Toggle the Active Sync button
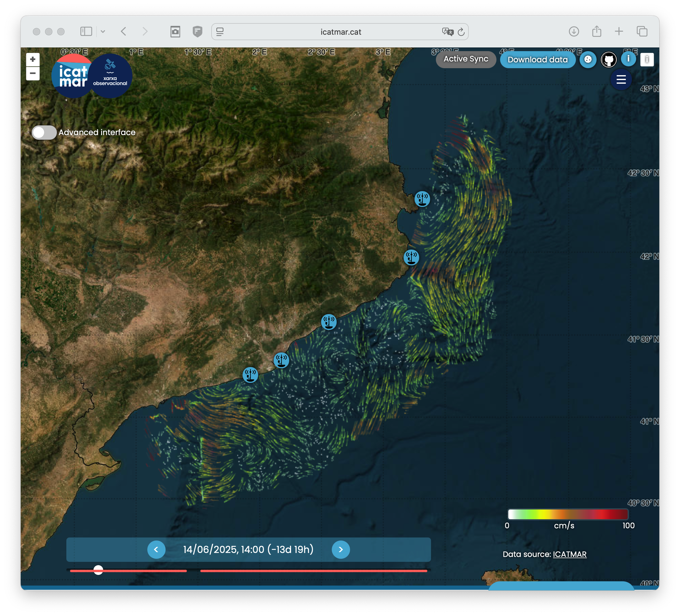Viewport: 680px width, 616px height. coord(465,59)
